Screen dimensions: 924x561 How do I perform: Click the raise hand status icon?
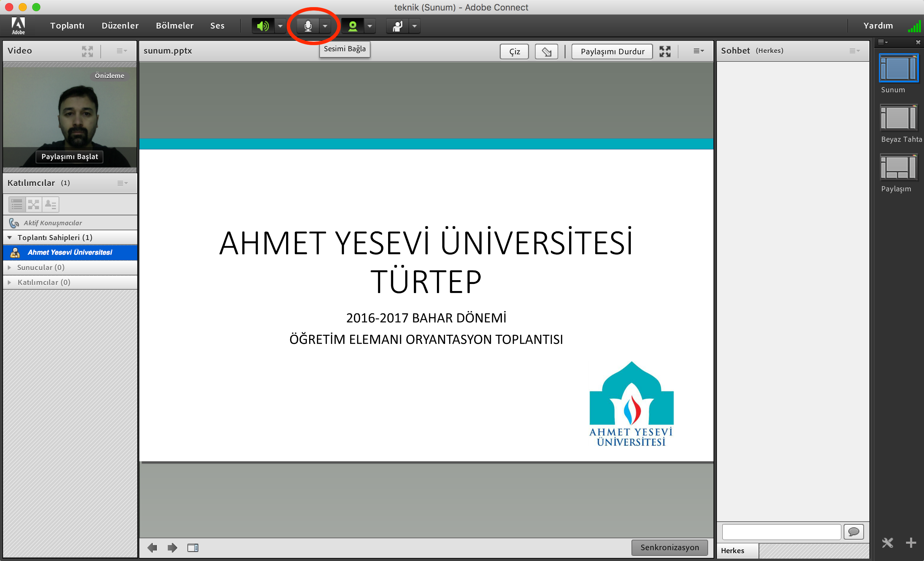pyautogui.click(x=398, y=26)
